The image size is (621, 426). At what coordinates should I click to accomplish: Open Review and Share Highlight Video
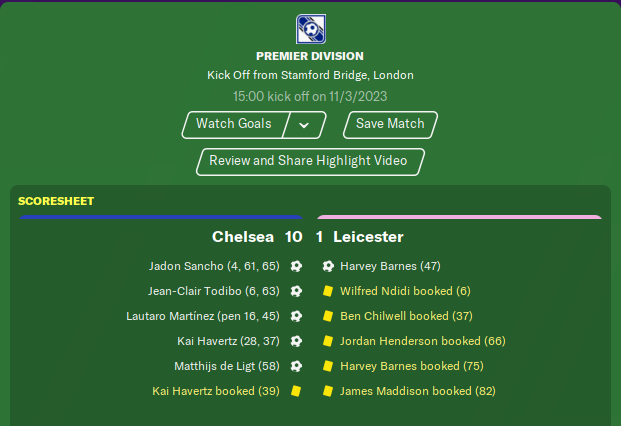pyautogui.click(x=310, y=162)
